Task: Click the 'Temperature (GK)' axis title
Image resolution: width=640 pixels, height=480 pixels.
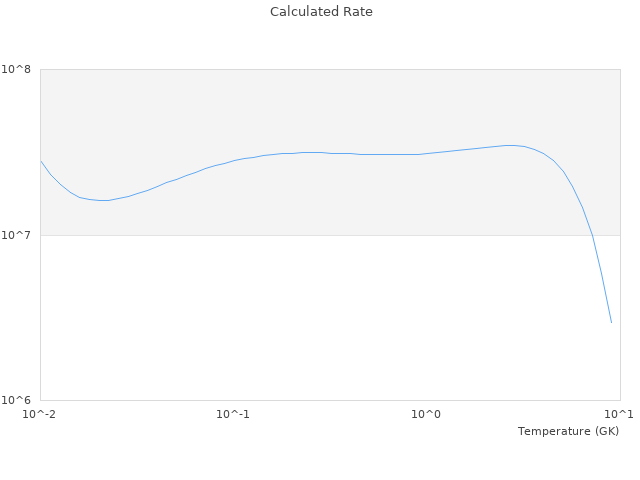Action: [x=568, y=431]
